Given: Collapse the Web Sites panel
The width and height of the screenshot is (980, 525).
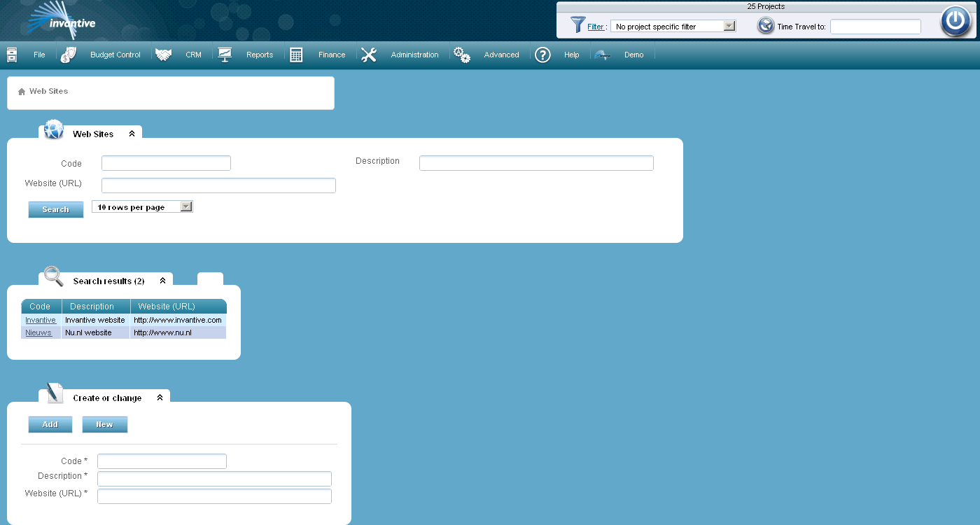Looking at the screenshot, I should tap(132, 134).
